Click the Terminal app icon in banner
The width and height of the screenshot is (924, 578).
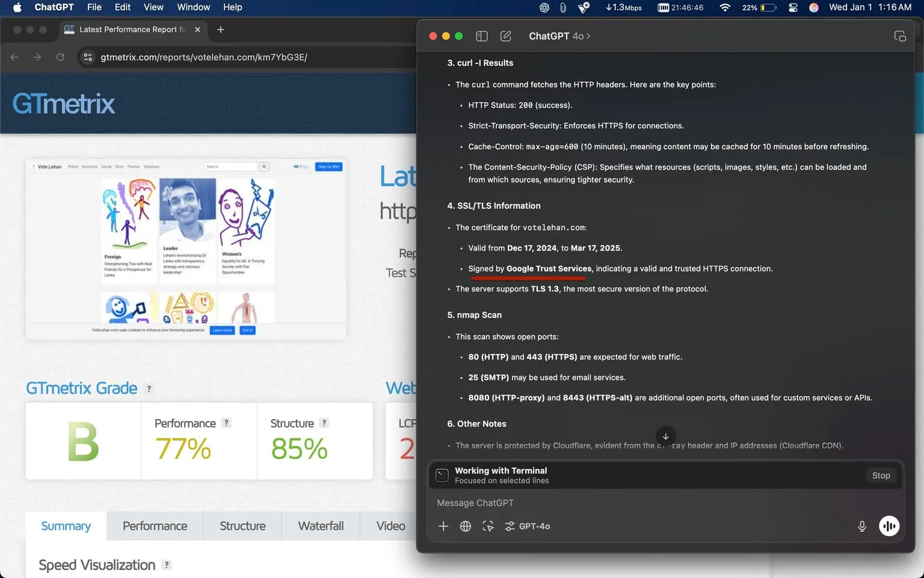tap(442, 475)
